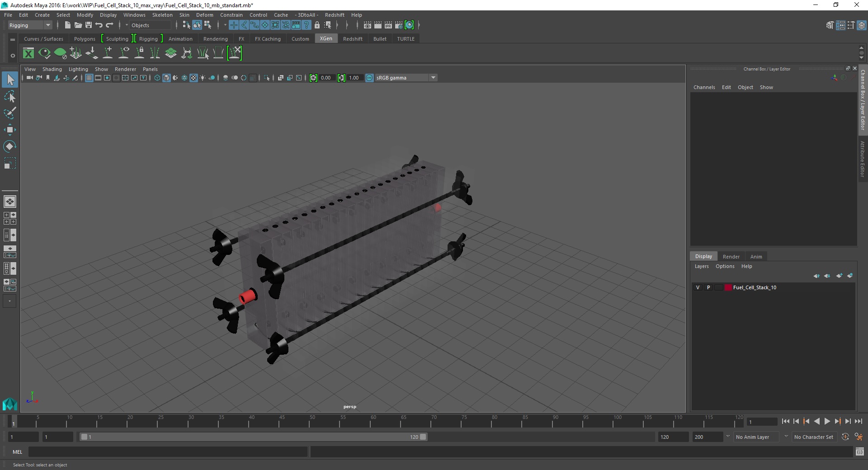Create a new empty layer icon
Viewport: 868px width, 470px height.
tap(840, 276)
